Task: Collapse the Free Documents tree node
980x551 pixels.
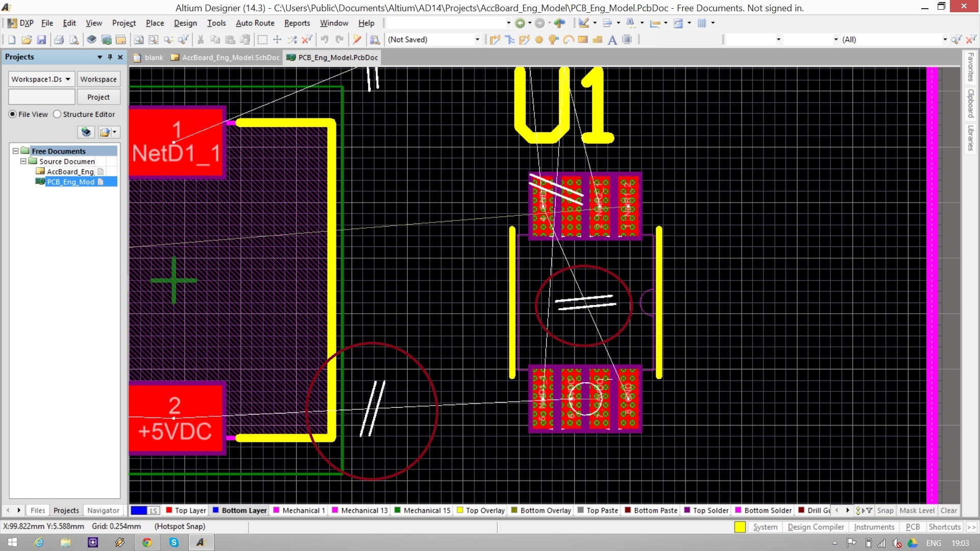Action: (15, 151)
